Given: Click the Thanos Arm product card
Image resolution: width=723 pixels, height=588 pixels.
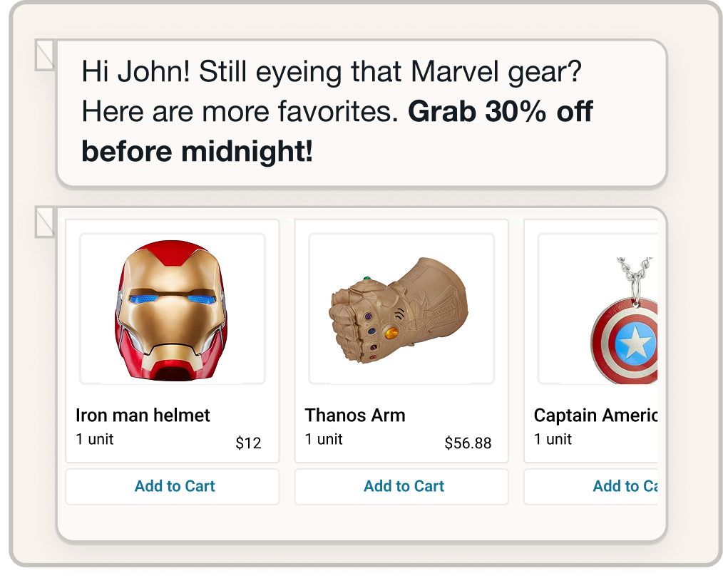Looking at the screenshot, I should pyautogui.click(x=401, y=341).
